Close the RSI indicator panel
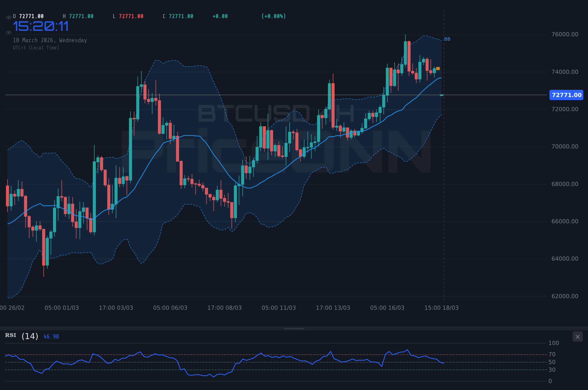 578,336
